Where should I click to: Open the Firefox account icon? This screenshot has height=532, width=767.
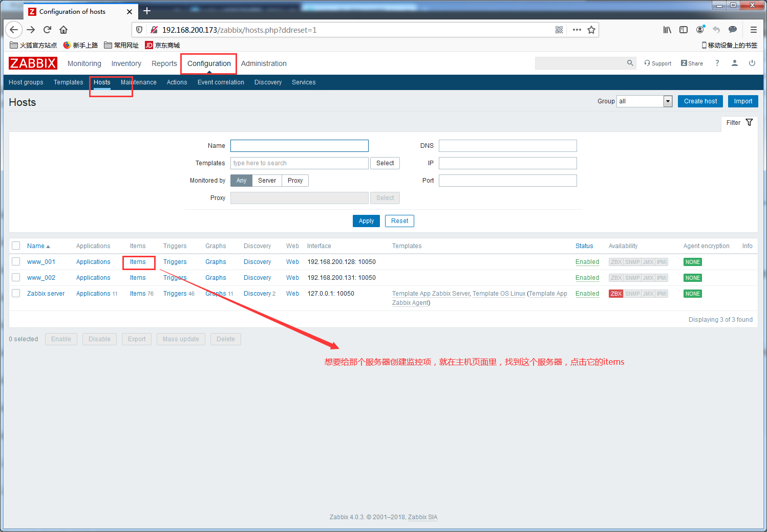[x=700, y=30]
